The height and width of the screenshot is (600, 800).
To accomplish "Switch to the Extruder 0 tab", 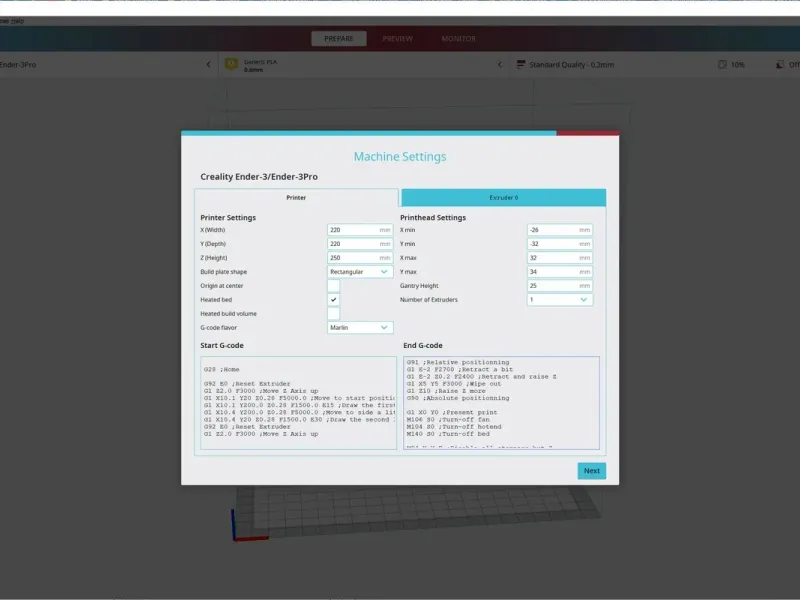I will (504, 197).
